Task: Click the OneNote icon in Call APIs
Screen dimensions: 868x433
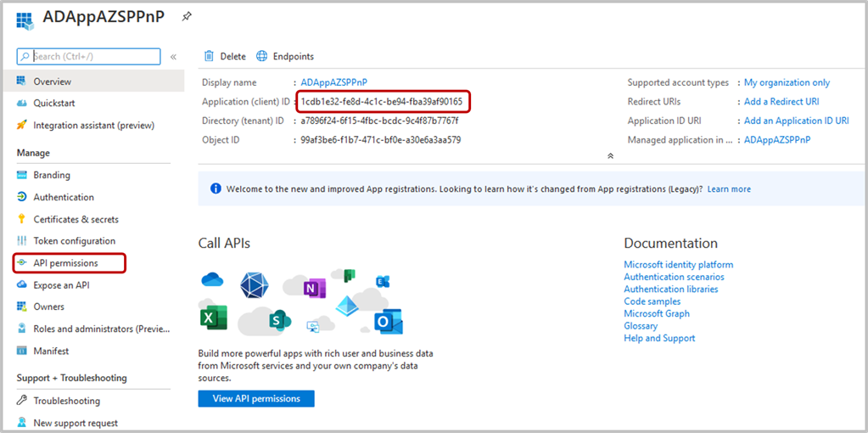Action: (x=314, y=288)
